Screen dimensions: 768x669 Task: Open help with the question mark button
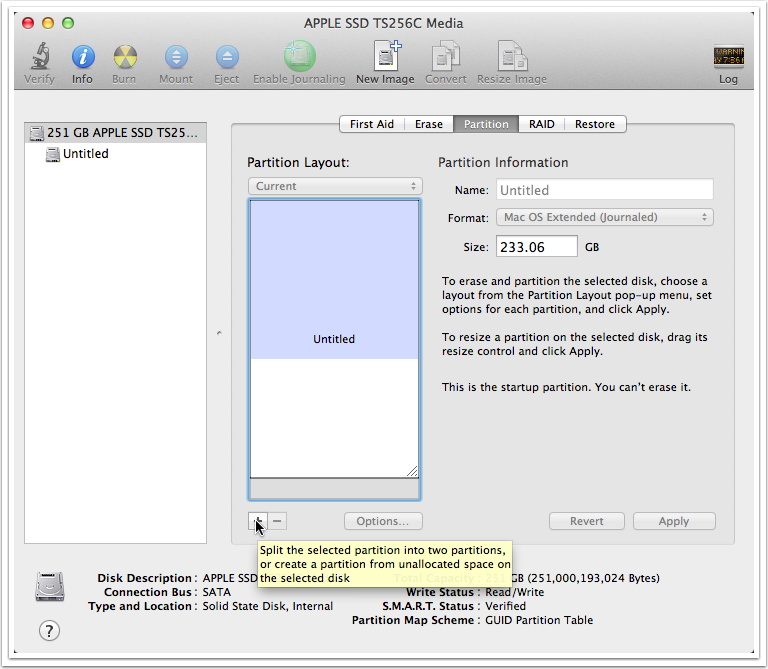tap(49, 631)
